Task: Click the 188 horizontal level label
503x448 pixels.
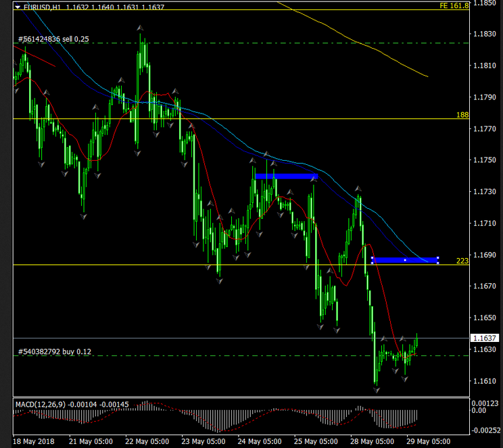Action: (462, 115)
